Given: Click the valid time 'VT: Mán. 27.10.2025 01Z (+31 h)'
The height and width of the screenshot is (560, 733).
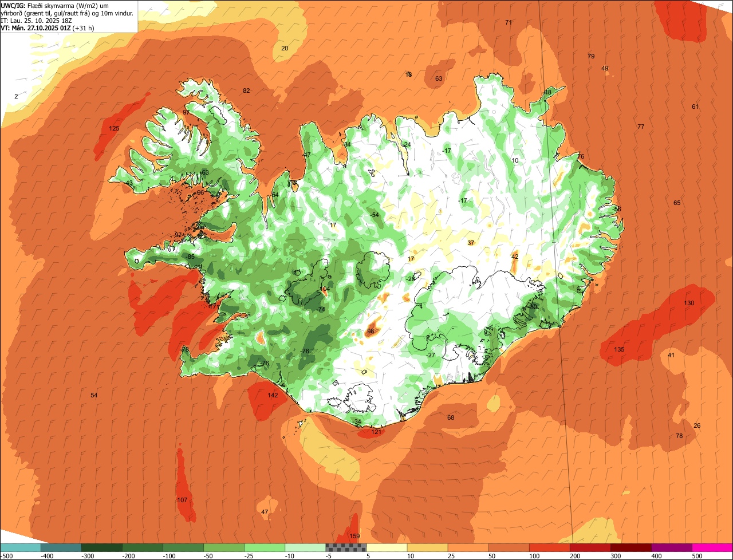Looking at the screenshot, I should [x=47, y=28].
